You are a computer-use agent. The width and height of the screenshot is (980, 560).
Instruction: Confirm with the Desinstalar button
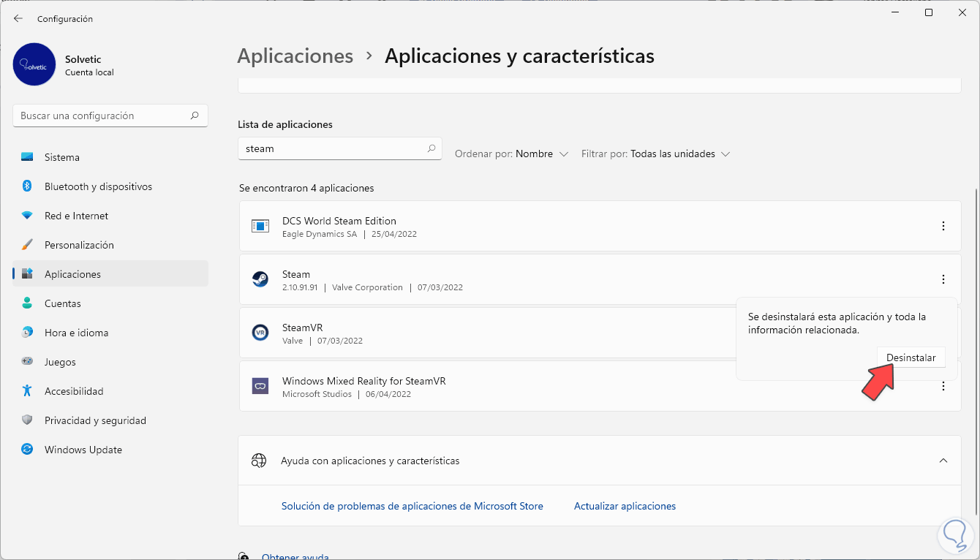click(x=911, y=357)
